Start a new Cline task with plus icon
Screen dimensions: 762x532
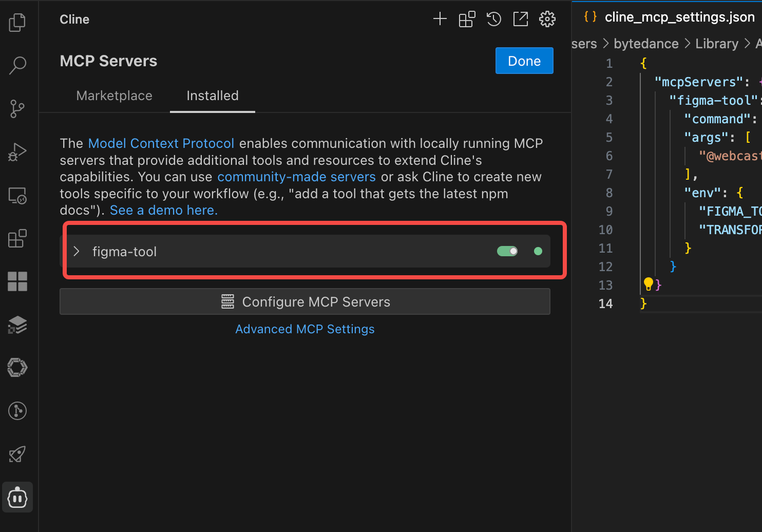tap(440, 20)
